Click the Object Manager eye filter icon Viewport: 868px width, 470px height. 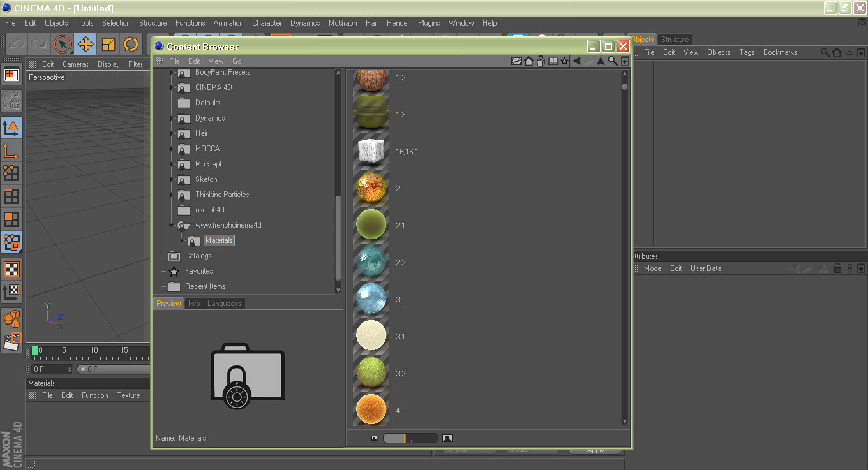[x=849, y=52]
